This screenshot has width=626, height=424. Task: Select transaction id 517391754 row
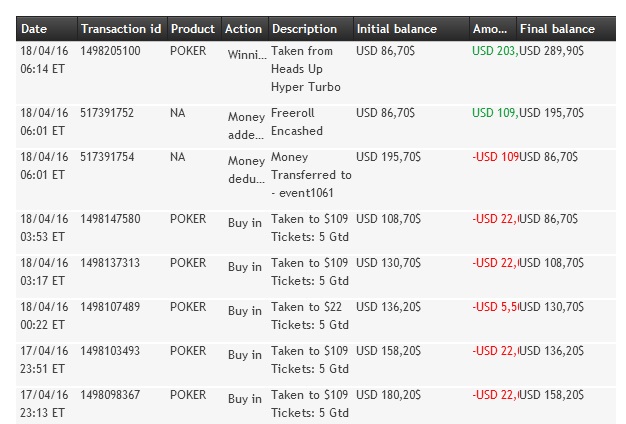pyautogui.click(x=107, y=158)
